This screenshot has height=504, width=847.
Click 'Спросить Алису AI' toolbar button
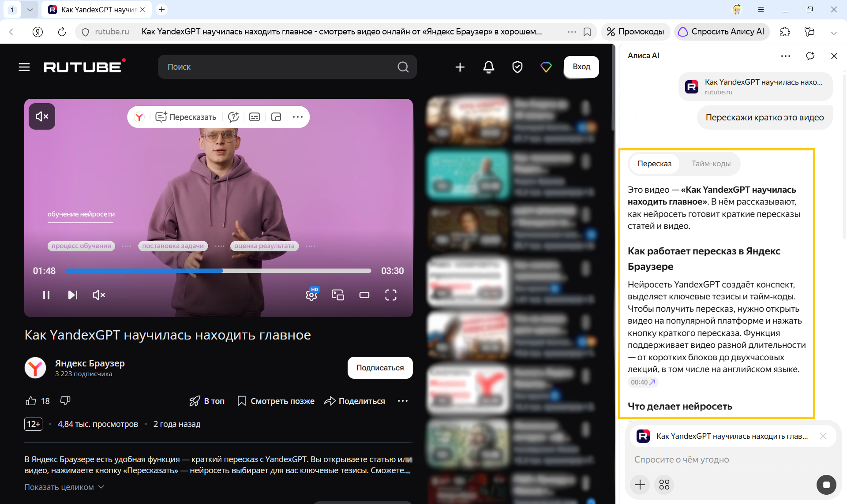[x=722, y=32]
